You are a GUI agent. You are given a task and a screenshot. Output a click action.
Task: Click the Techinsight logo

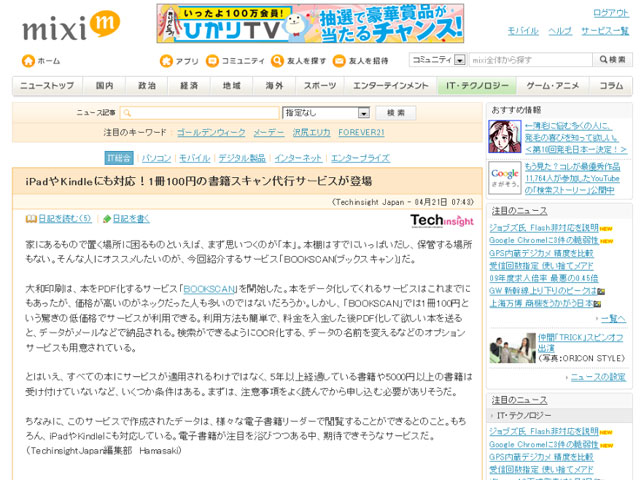tap(442, 220)
